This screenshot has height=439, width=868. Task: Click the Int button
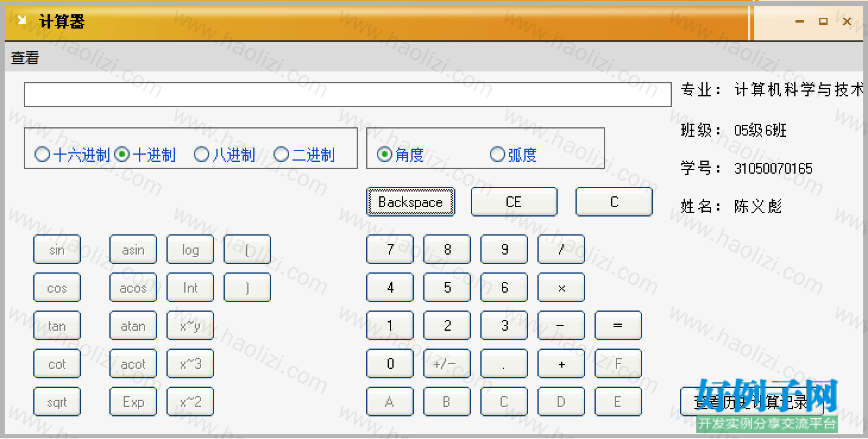(x=190, y=287)
